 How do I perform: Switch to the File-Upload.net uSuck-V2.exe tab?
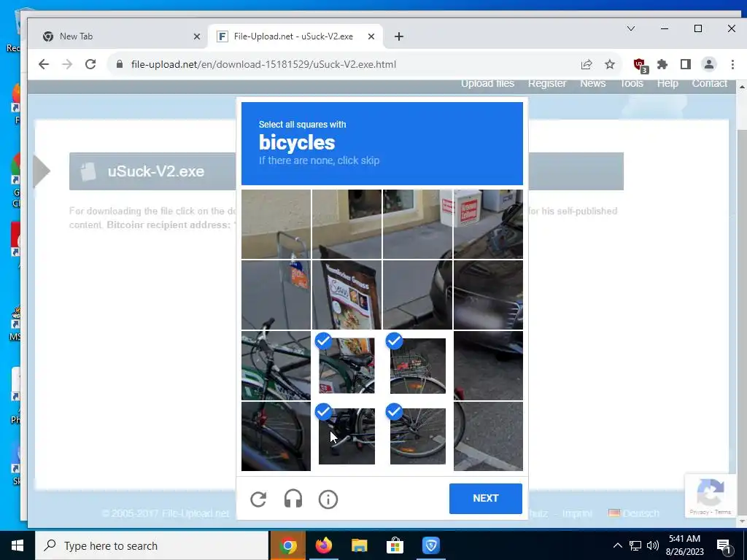pyautogui.click(x=295, y=36)
